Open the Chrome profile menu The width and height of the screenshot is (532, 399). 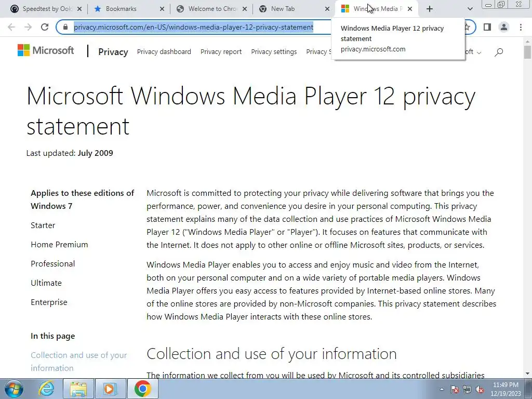coord(504,27)
